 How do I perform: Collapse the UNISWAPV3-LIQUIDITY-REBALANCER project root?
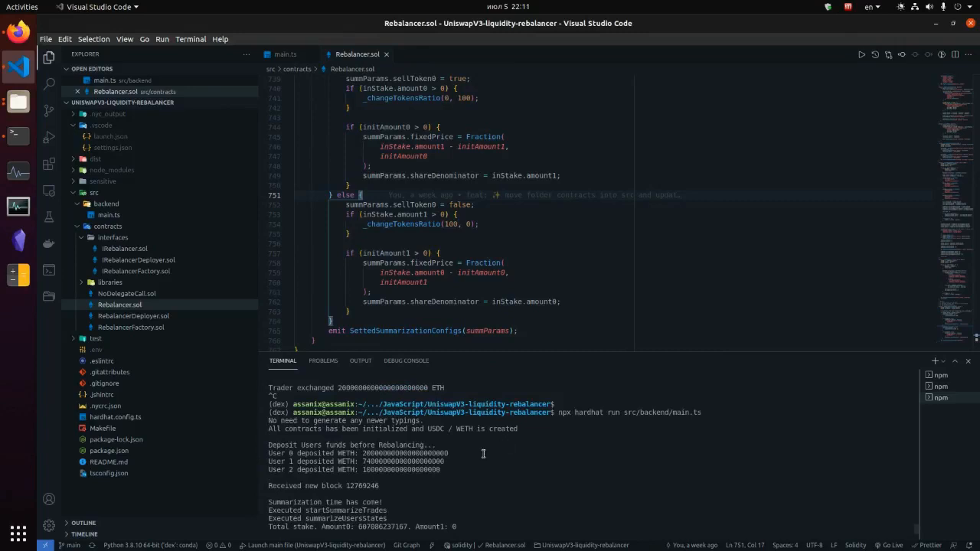(67, 103)
